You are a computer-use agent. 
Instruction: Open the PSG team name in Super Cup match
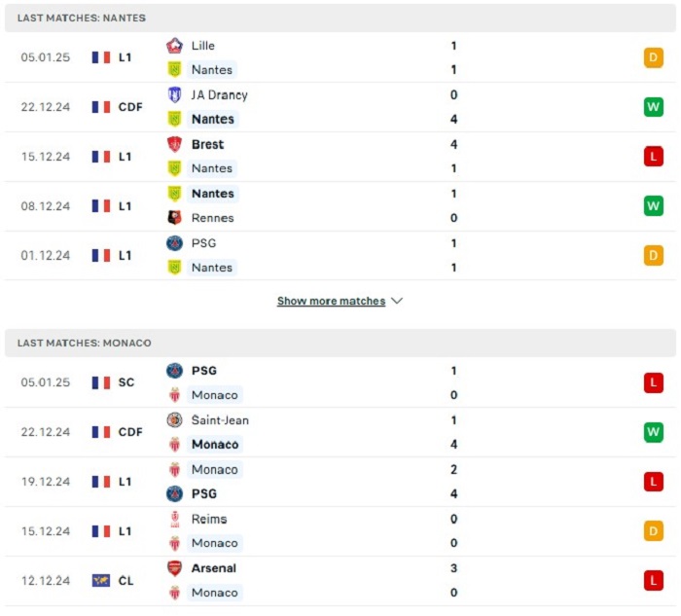pyautogui.click(x=204, y=371)
